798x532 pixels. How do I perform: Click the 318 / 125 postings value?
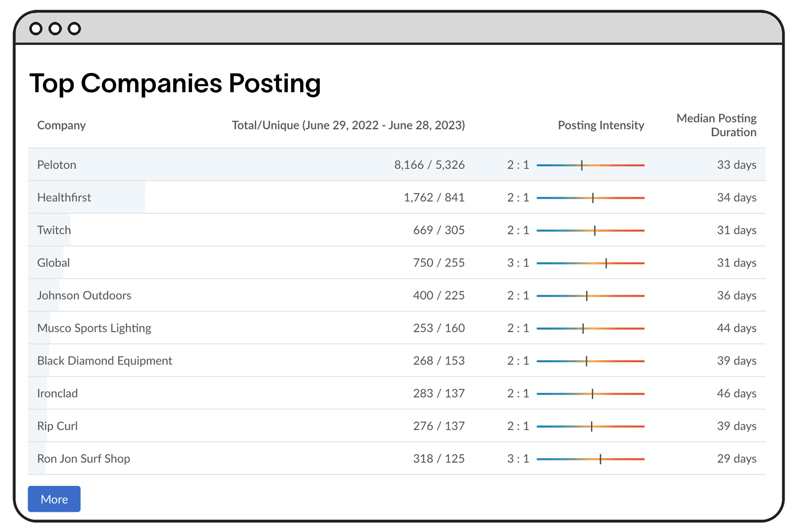(x=439, y=458)
